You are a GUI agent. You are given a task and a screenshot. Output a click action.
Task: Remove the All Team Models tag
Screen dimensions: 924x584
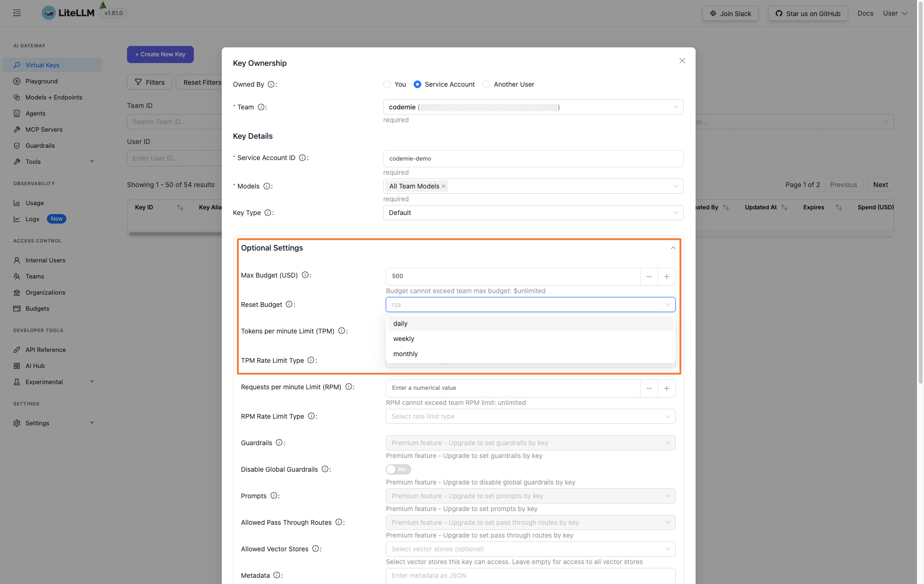coord(444,186)
